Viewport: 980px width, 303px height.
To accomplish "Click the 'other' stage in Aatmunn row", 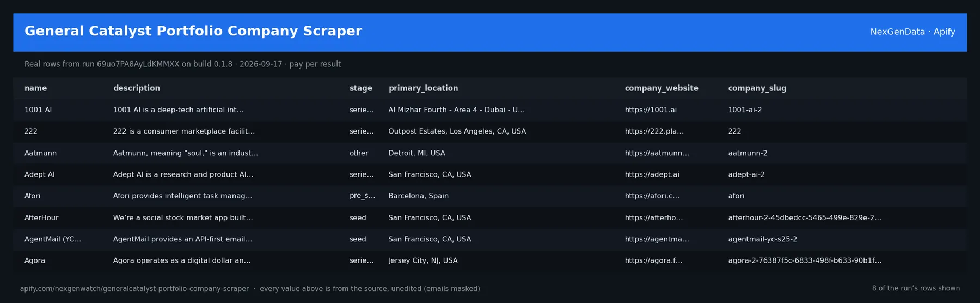I will [x=359, y=153].
